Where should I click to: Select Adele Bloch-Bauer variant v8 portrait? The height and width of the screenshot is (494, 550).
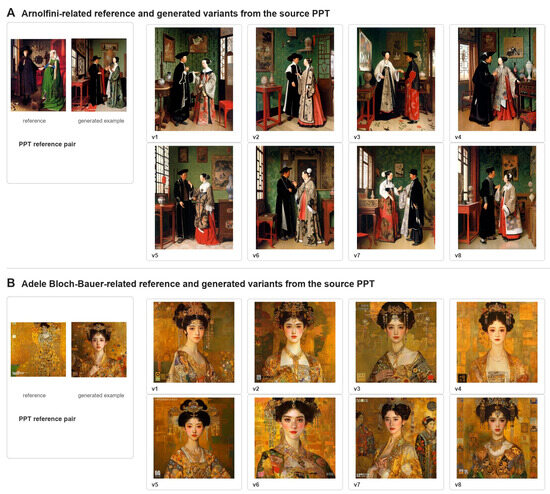(x=497, y=438)
